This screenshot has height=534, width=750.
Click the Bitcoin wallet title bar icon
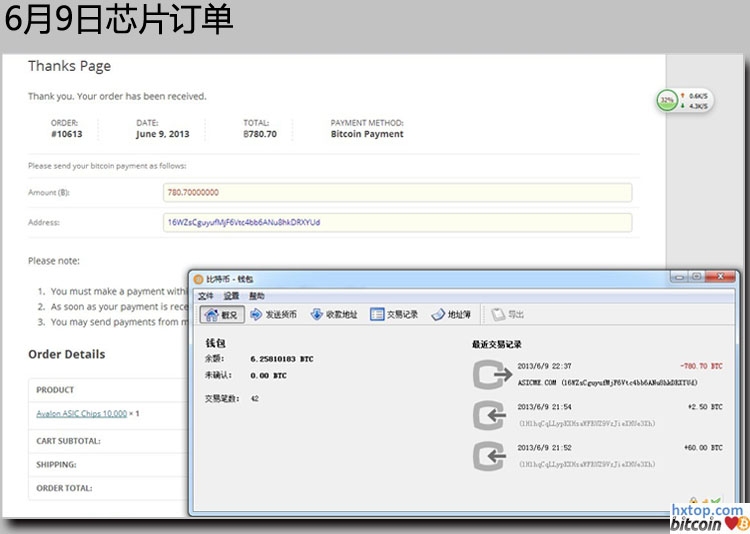(197, 279)
